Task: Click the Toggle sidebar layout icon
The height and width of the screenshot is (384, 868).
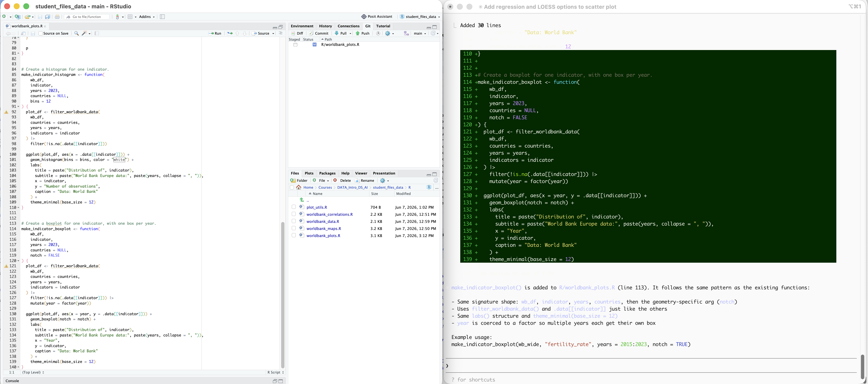Action: pyautogui.click(x=162, y=16)
